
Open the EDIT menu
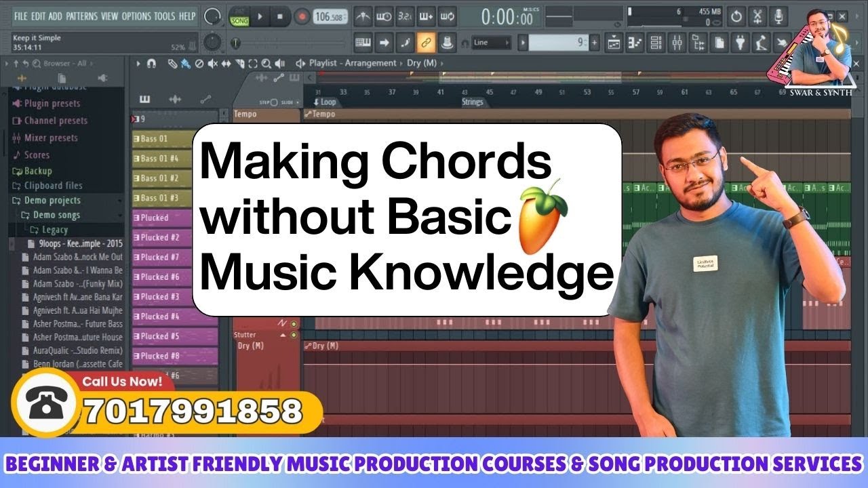coord(39,16)
